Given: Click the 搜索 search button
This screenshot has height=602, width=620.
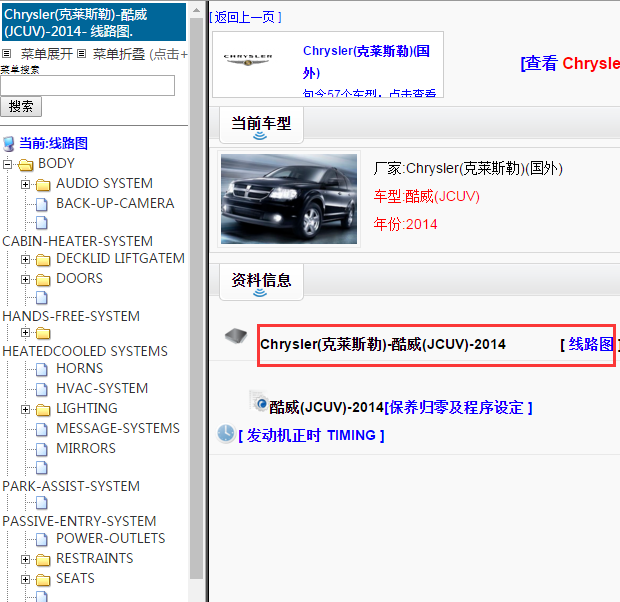Looking at the screenshot, I should [21, 106].
